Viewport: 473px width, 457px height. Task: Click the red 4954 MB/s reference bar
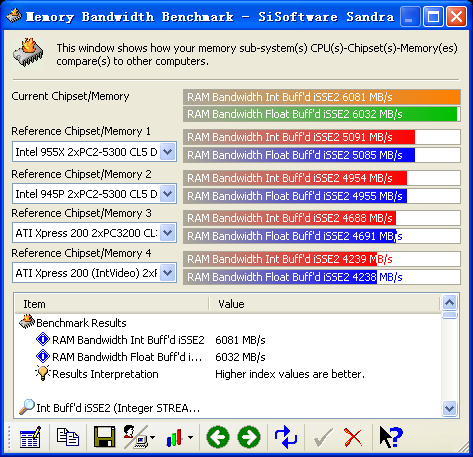(x=322, y=178)
